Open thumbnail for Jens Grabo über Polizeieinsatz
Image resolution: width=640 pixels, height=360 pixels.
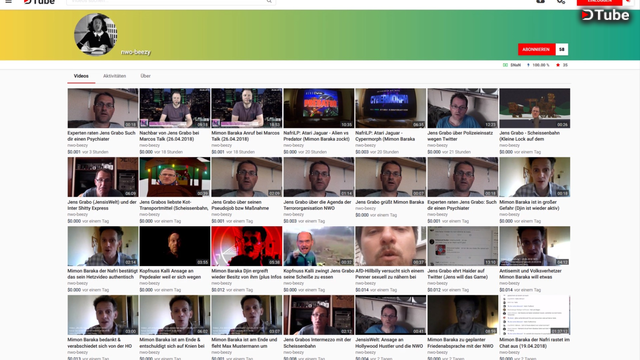tap(462, 108)
